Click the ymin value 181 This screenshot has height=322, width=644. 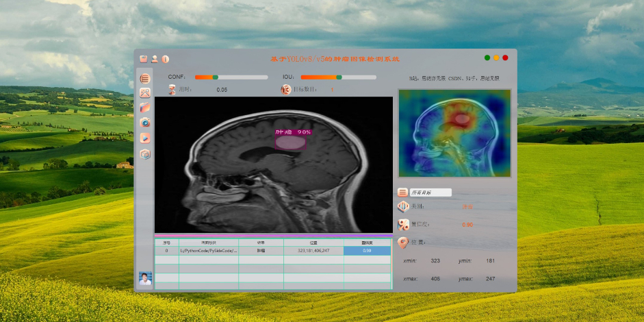[x=491, y=261]
